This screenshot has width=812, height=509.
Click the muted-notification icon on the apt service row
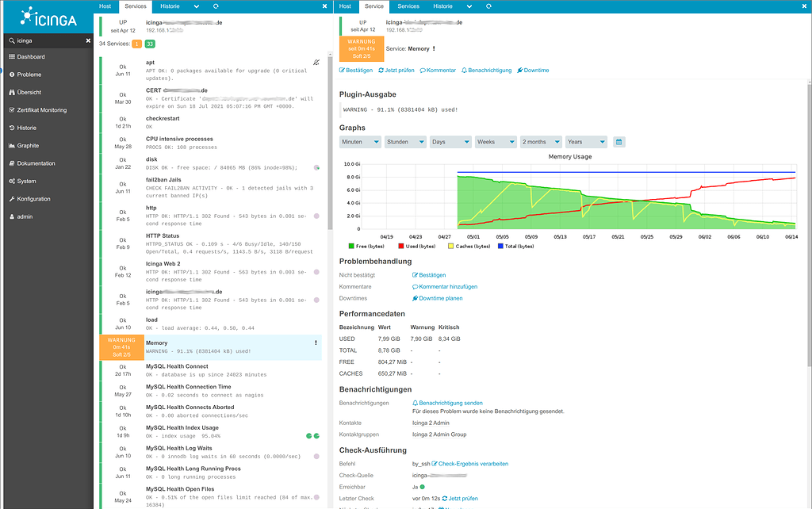[x=316, y=62]
